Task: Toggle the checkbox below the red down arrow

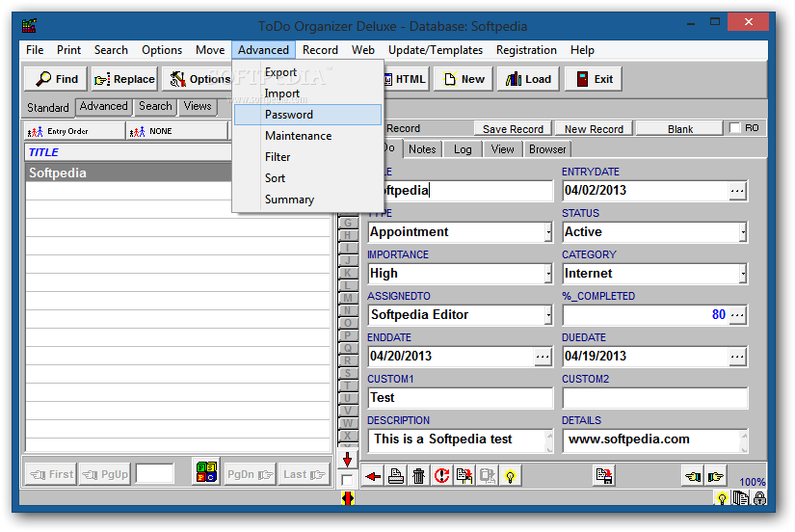Action: pyautogui.click(x=347, y=480)
